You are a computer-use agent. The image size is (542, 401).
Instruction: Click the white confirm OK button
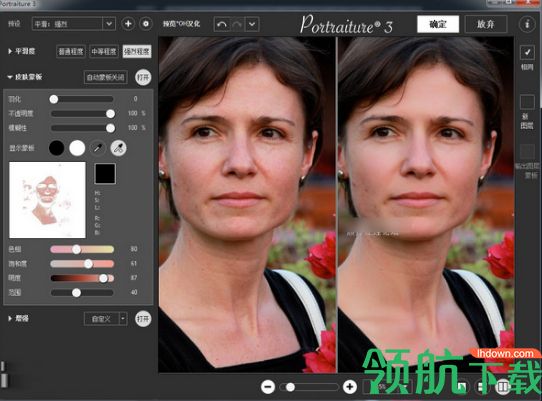pyautogui.click(x=438, y=24)
